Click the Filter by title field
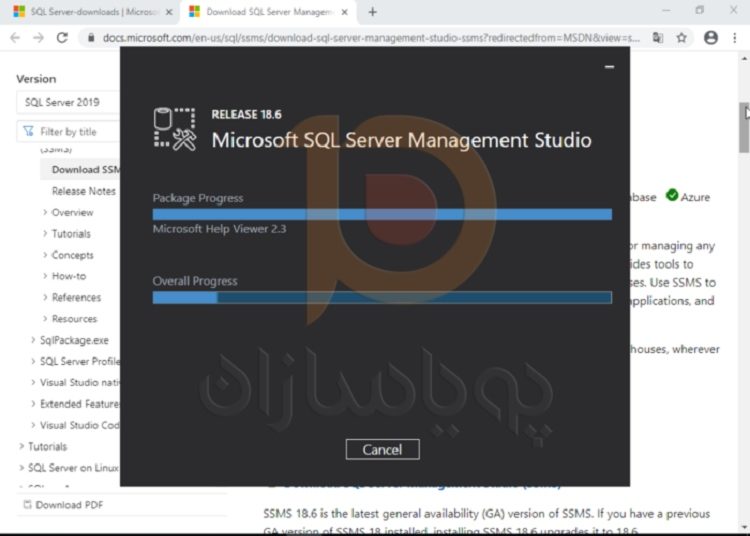The image size is (750, 536). click(x=70, y=131)
